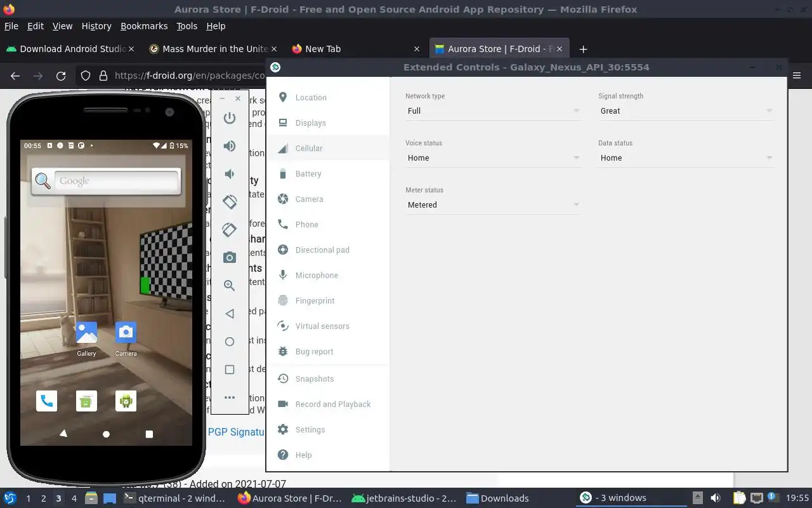Screen dimensions: 812x508
Task: Click the emulator volume down icon
Action: pos(230,174)
